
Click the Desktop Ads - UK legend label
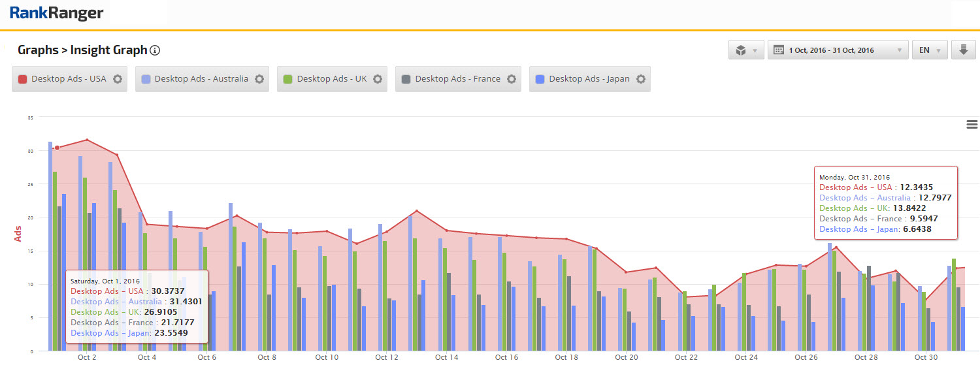(331, 79)
